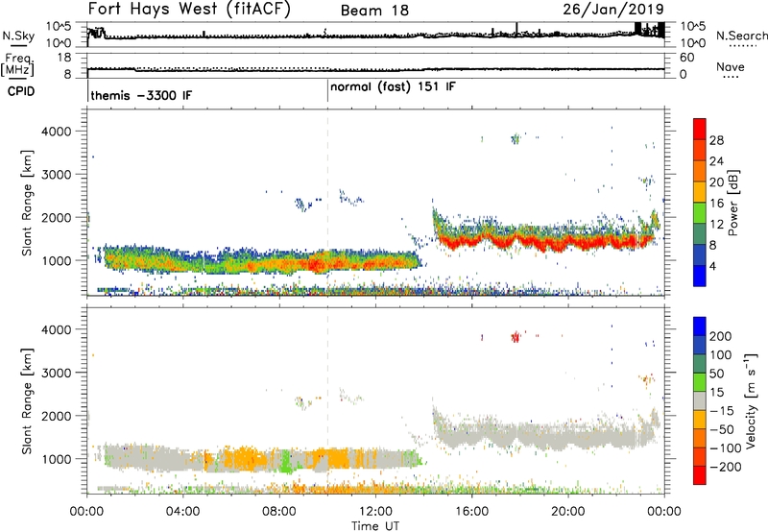Click the 'Power [dB]' colorbar title
This screenshot has height=532, width=768.
732,203
